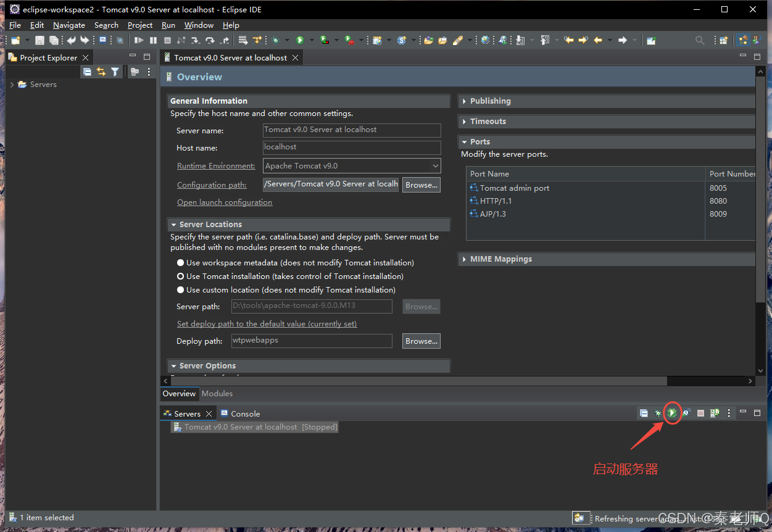Open the Runtime Environment dropdown
Image resolution: width=772 pixels, height=532 pixels.
coord(435,166)
